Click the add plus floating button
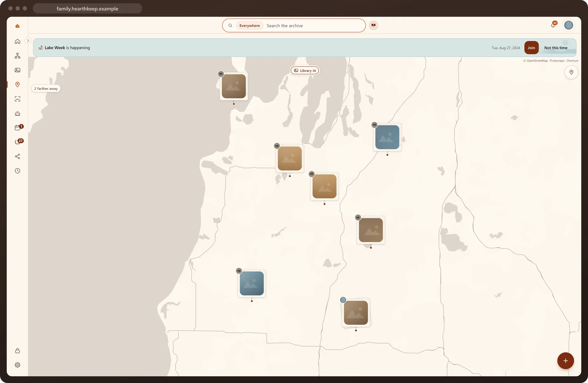588x383 pixels. click(x=565, y=361)
